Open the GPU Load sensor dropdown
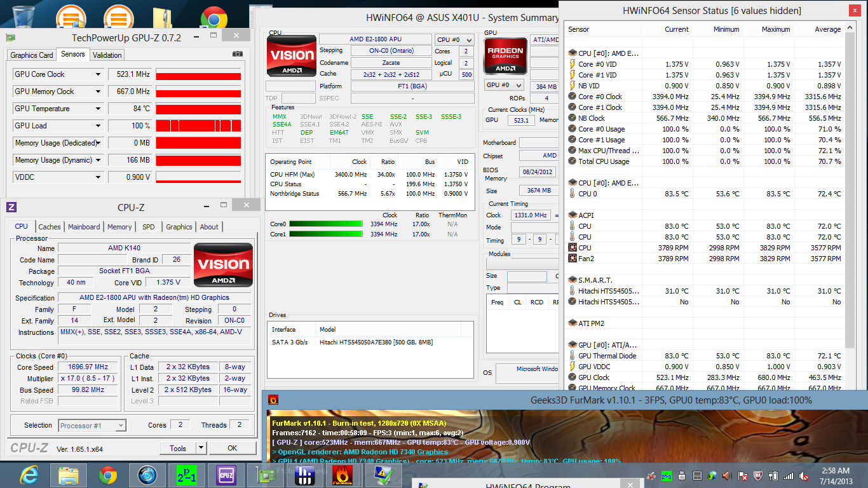Screen dimensions: 868x488 (98, 126)
